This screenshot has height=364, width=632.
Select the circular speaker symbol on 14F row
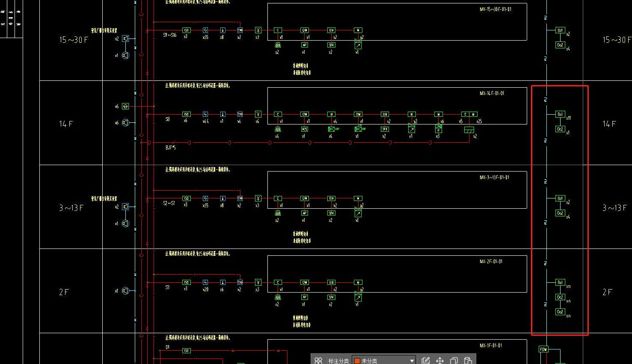tap(125, 123)
